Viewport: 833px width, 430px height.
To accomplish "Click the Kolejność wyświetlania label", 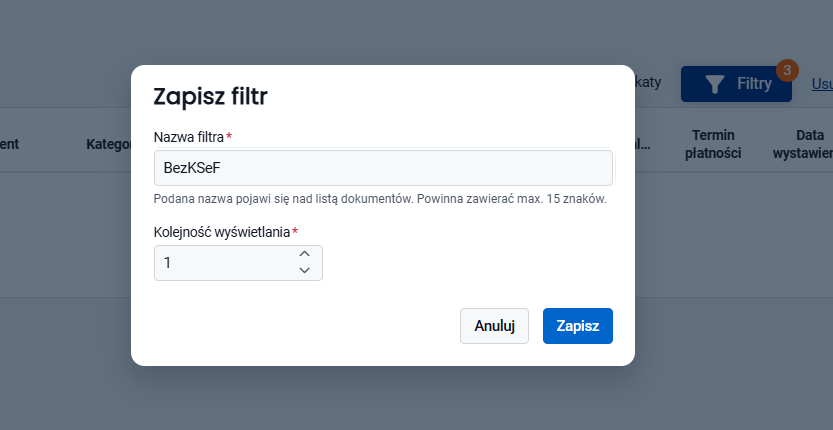I will [222, 232].
